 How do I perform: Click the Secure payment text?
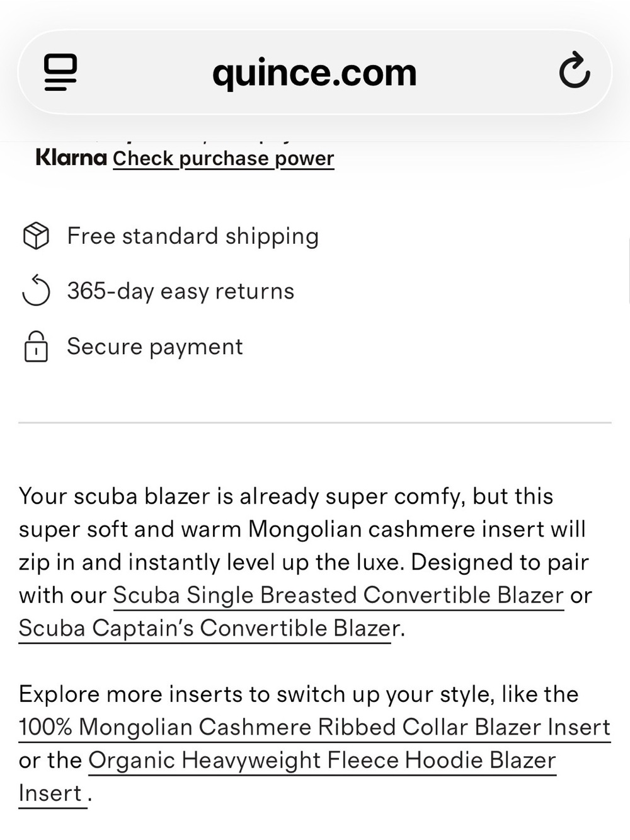[155, 347]
